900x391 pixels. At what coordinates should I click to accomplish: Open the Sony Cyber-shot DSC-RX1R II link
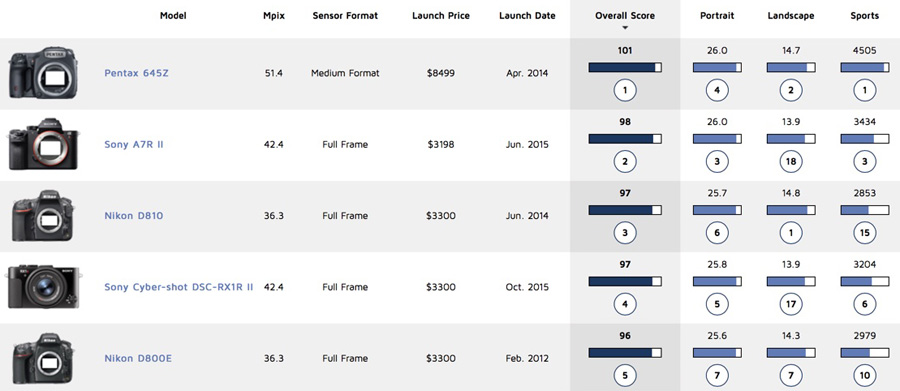point(179,287)
